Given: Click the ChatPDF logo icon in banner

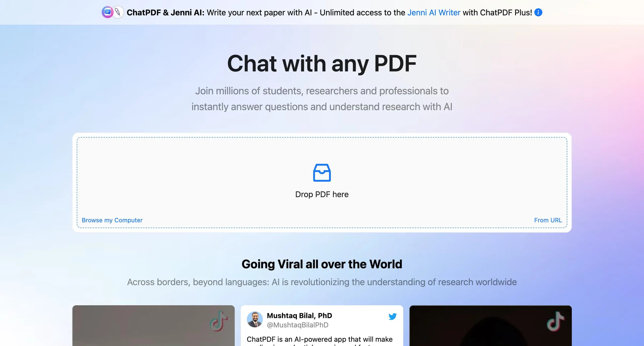Looking at the screenshot, I should pyautogui.click(x=107, y=12).
